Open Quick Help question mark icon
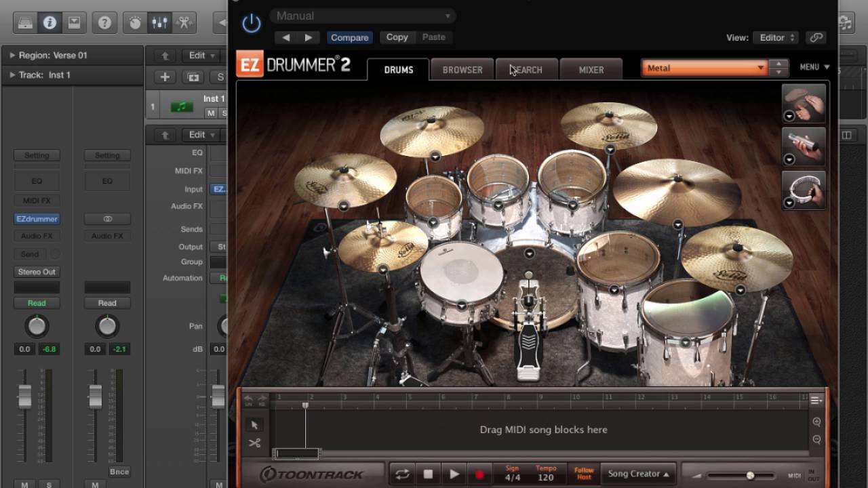 [104, 22]
